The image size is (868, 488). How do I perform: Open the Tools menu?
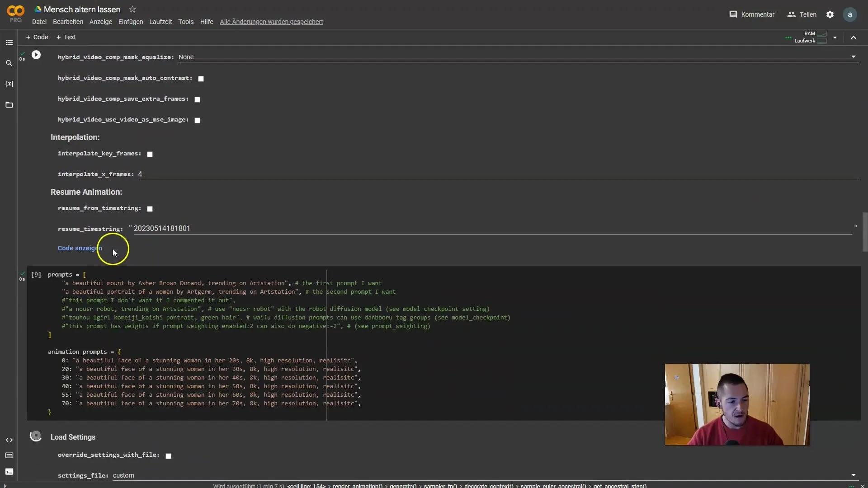[186, 22]
